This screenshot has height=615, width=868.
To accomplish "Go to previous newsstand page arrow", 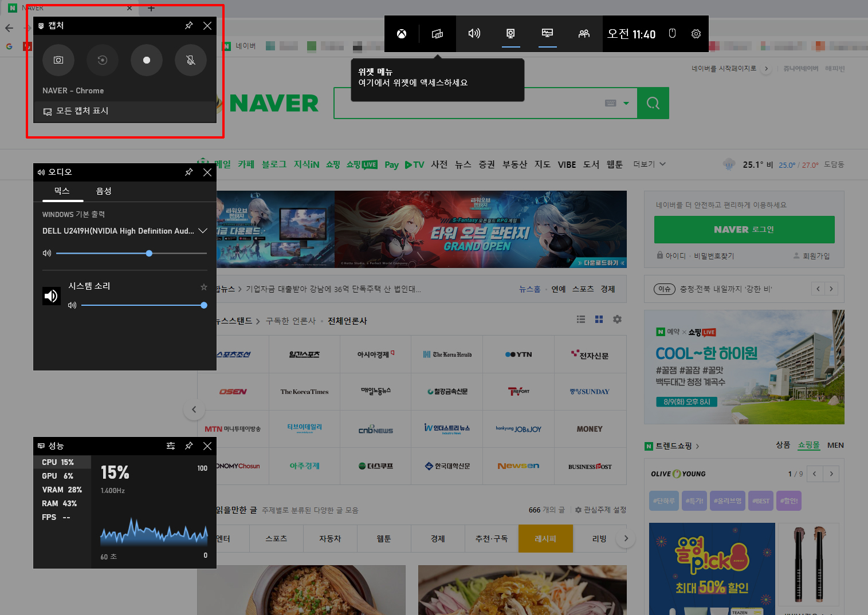I will (194, 409).
